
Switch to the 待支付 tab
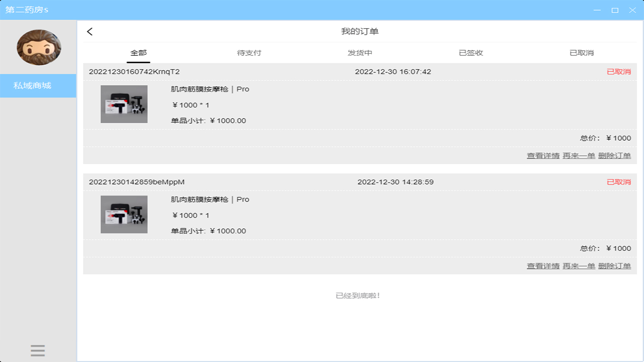(x=249, y=53)
